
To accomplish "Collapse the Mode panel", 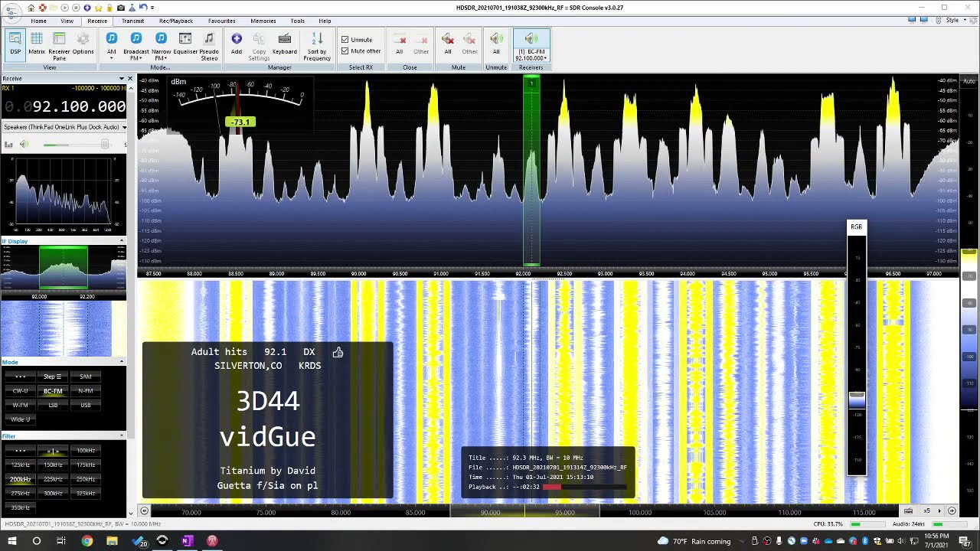I will (122, 362).
